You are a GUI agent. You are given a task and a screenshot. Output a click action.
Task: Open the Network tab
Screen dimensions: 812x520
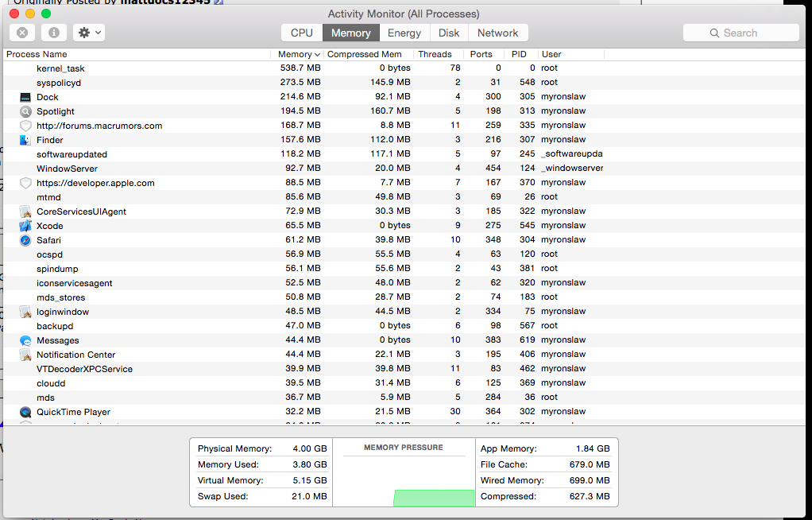point(497,33)
